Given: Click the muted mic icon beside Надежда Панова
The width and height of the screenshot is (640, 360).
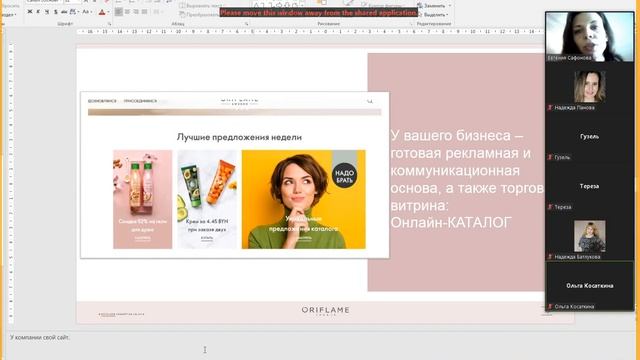Looking at the screenshot, I should (550, 108).
